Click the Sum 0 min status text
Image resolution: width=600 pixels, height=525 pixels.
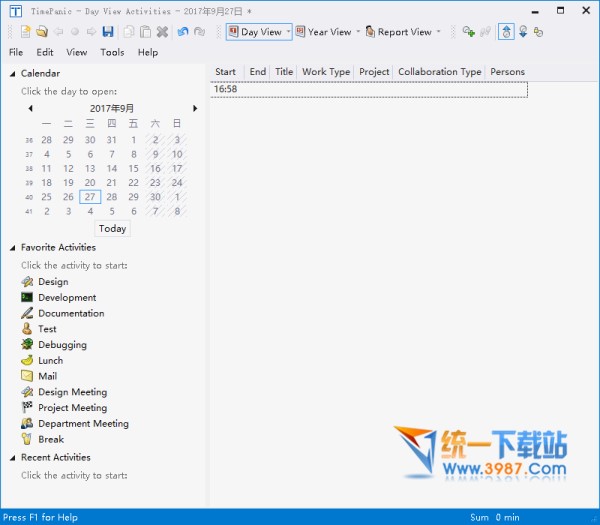click(495, 517)
